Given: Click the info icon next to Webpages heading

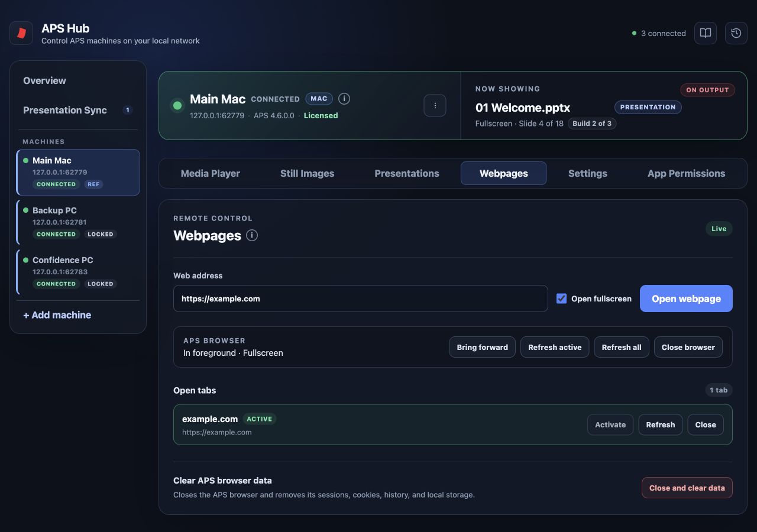Looking at the screenshot, I should coord(252,235).
